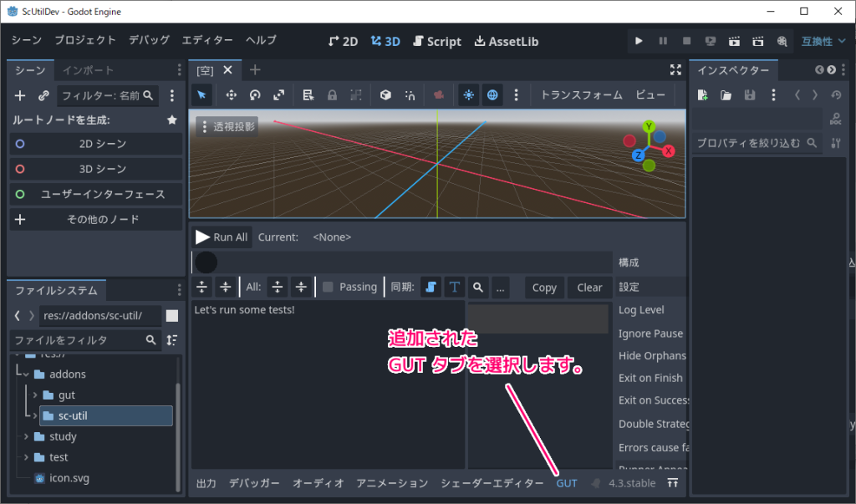
Task: Sort files icon in FileSystem
Action: 172,340
